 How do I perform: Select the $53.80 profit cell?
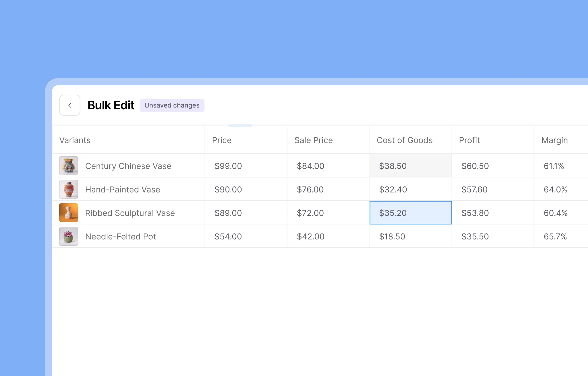(493, 213)
